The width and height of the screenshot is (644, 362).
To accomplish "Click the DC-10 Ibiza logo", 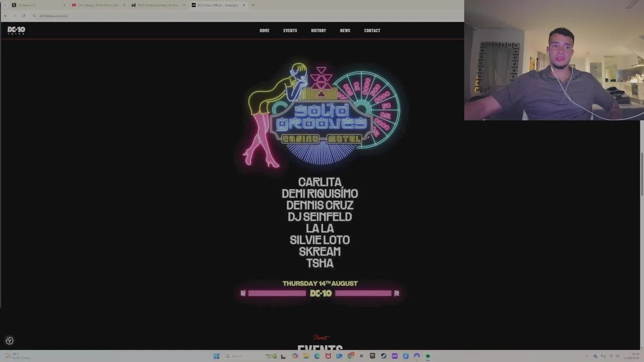I will click(16, 30).
